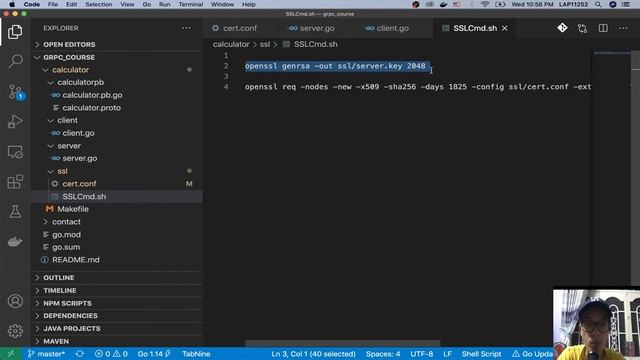Open the Selection menu

coord(98,4)
